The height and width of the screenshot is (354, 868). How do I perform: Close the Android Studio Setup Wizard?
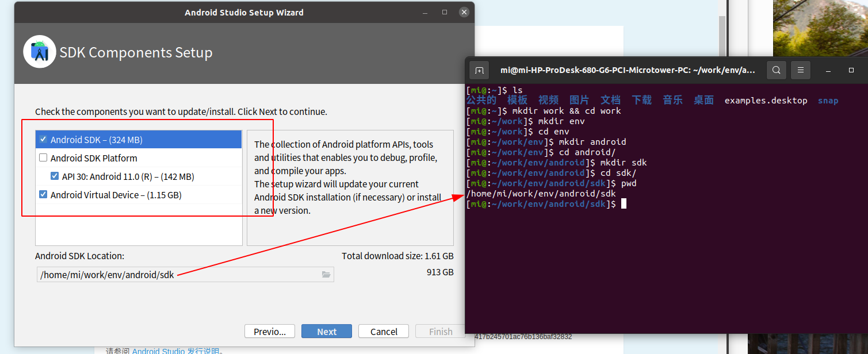coord(464,12)
